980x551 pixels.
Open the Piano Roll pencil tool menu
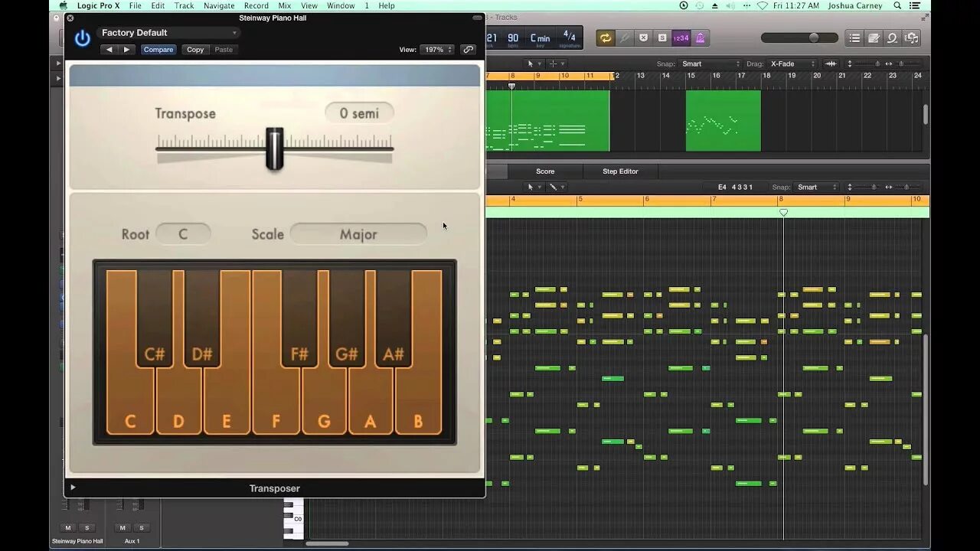(x=557, y=187)
